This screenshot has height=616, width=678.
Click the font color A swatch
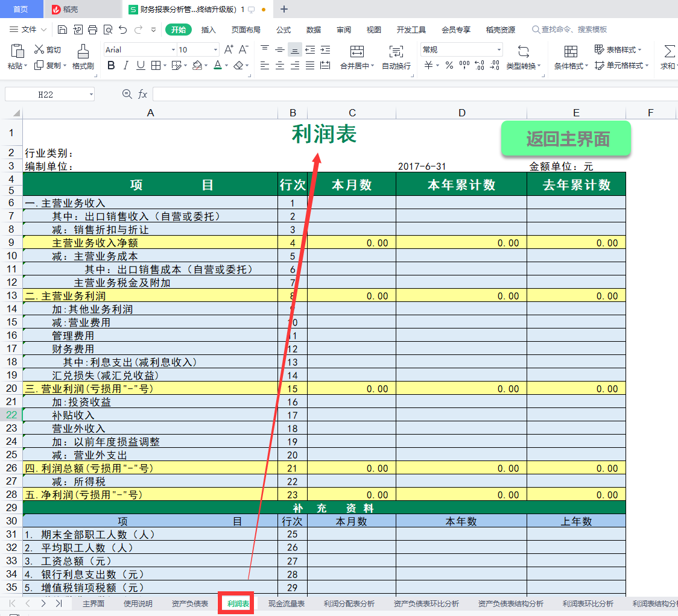pos(218,66)
